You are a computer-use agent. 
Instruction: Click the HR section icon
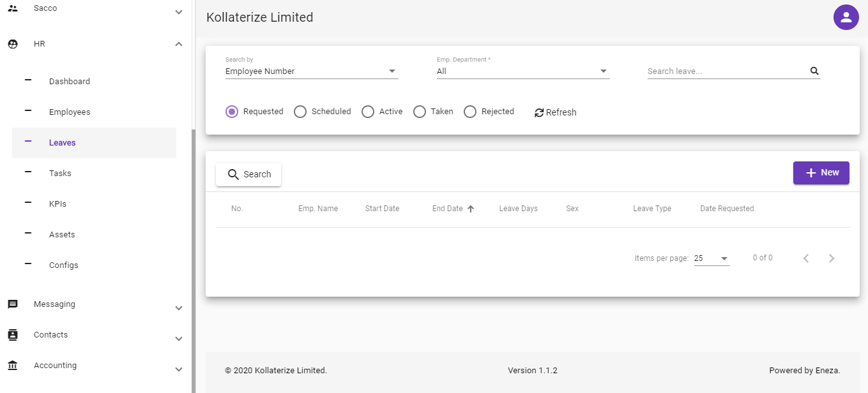[x=13, y=44]
